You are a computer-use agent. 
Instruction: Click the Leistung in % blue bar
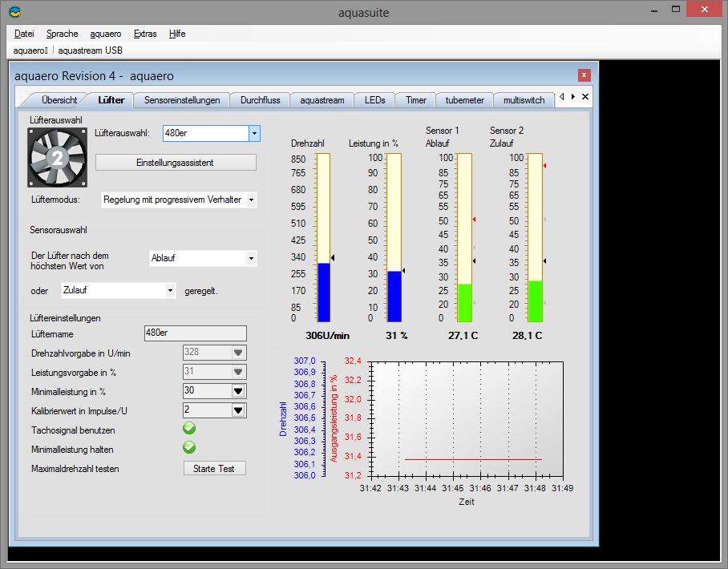tap(394, 297)
